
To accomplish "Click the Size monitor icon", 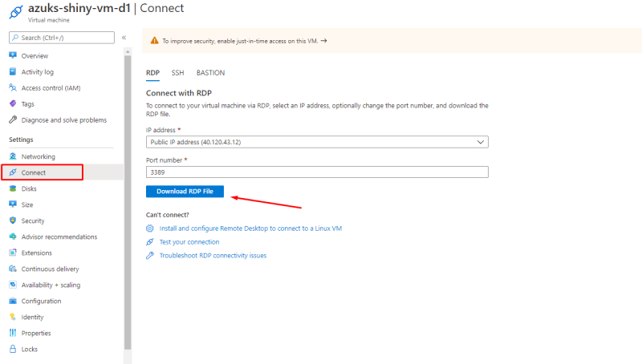I will click(13, 204).
